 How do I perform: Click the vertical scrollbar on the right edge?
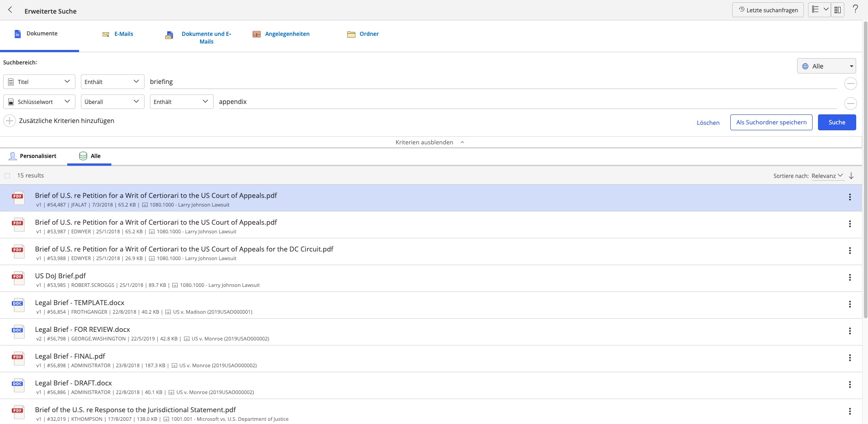[x=865, y=169]
